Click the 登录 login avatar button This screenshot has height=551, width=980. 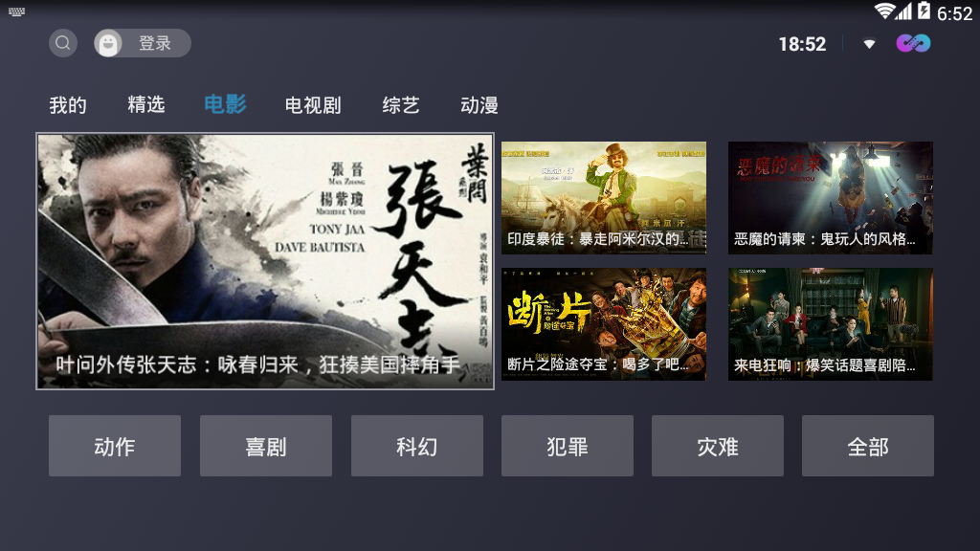point(143,43)
